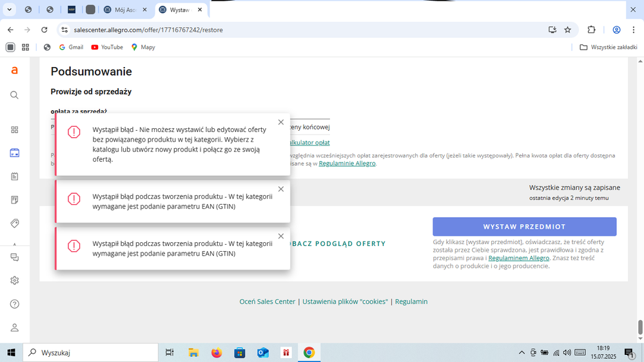Viewport: 644px width, 362px height.
Task: Open search from the sidebar magnifier icon
Action: (14, 95)
